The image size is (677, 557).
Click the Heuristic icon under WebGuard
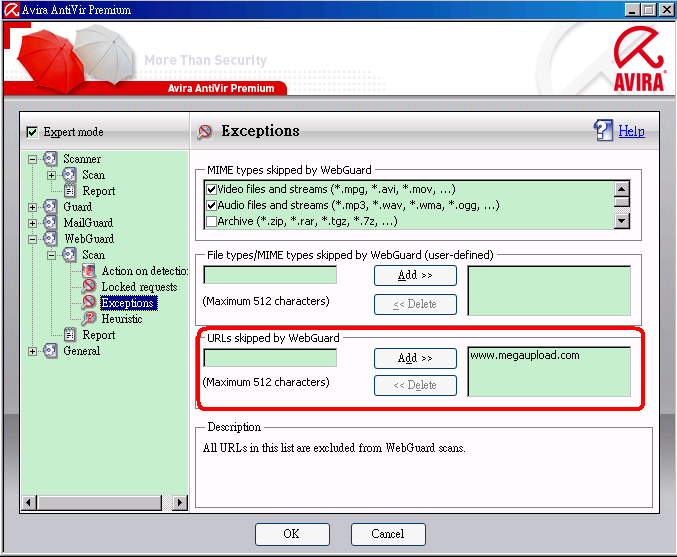click(89, 319)
